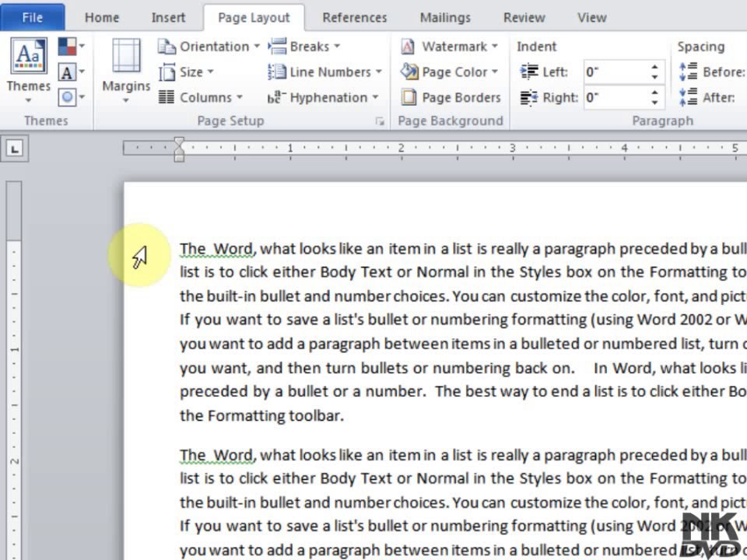Expand the Watermark dropdown arrow

click(495, 47)
